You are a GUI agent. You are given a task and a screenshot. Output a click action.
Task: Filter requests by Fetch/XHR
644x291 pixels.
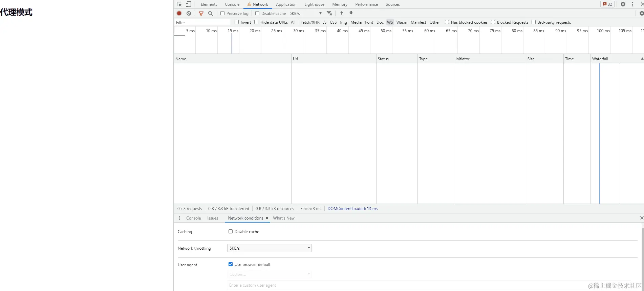(x=310, y=22)
